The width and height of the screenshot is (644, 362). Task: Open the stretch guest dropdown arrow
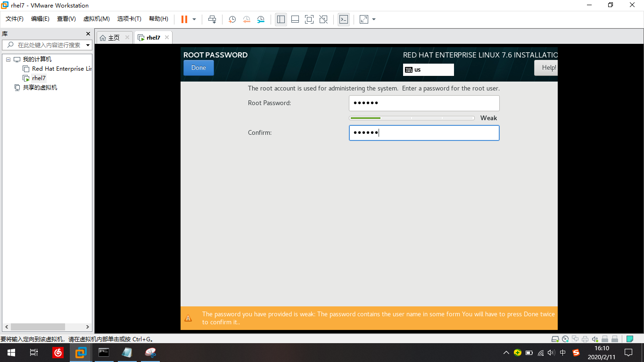coord(374,19)
